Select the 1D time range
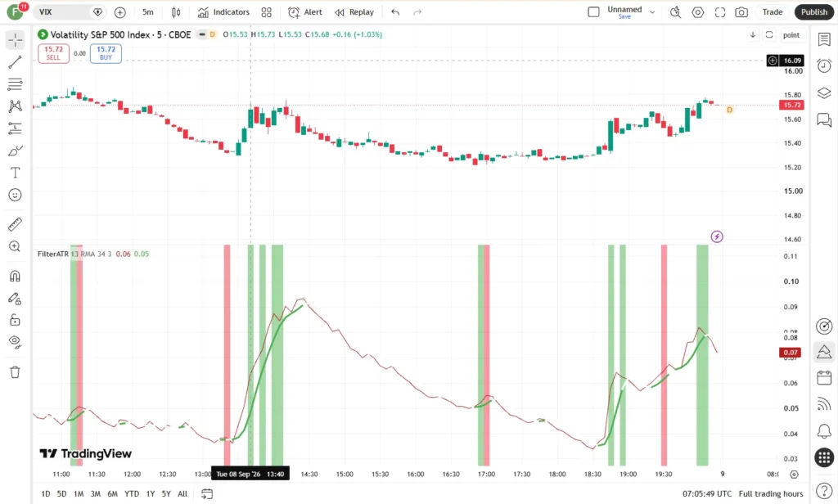This screenshot has width=838, height=504. point(46,494)
